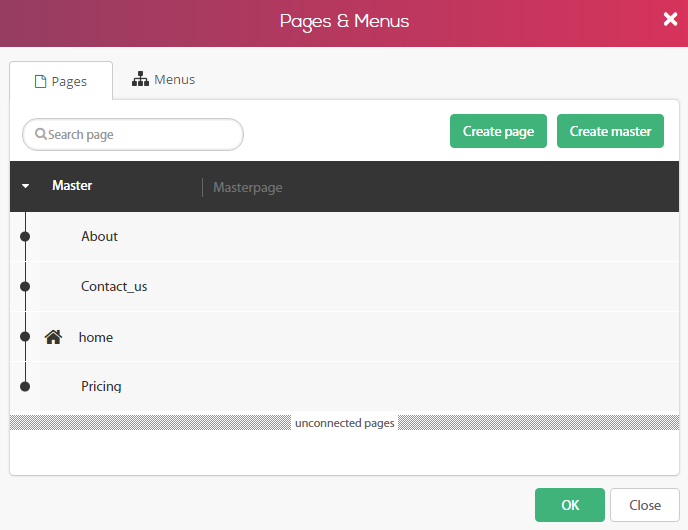Click the sitemap icon on Menus tab
This screenshot has width=688, height=530.
click(x=140, y=79)
